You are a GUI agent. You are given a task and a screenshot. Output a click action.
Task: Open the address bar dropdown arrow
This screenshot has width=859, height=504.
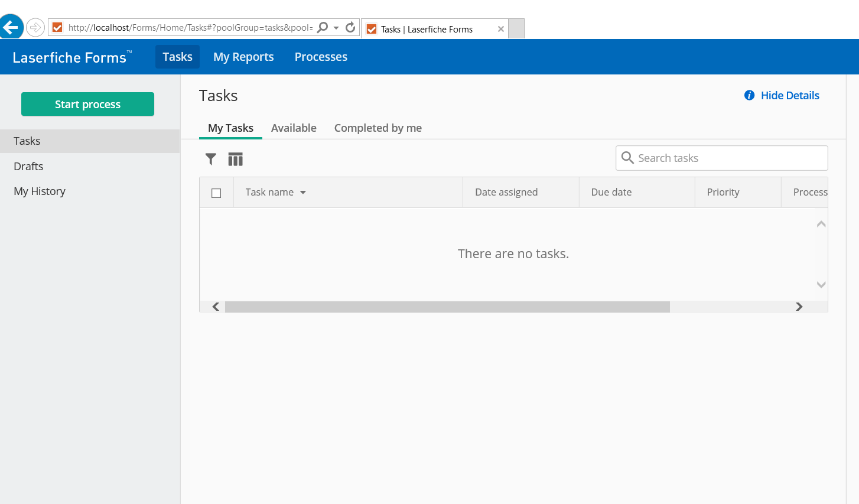pos(336,28)
